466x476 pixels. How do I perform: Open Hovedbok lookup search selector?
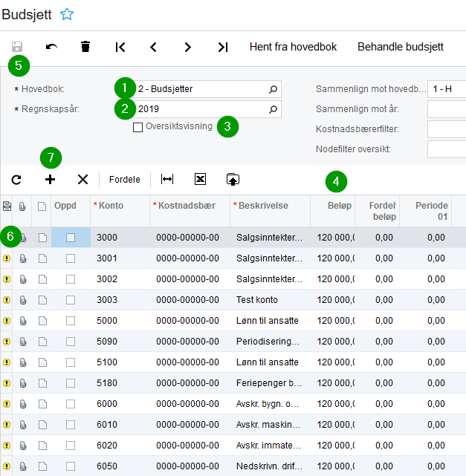tap(273, 90)
